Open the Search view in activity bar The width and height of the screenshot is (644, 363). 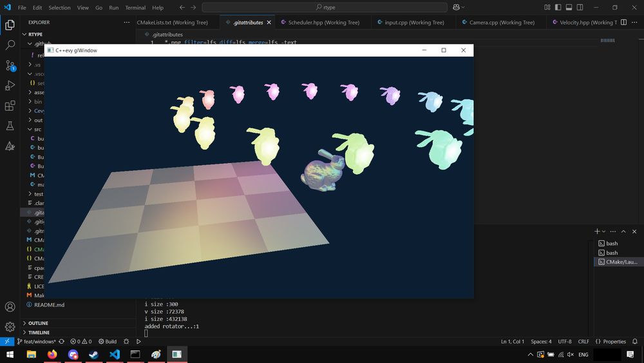pyautogui.click(x=10, y=45)
